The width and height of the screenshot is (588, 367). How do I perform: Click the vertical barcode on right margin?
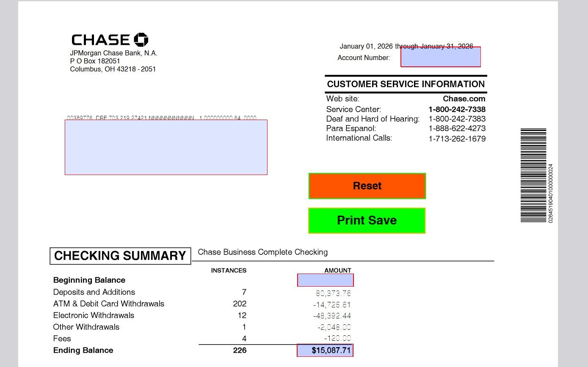(533, 175)
